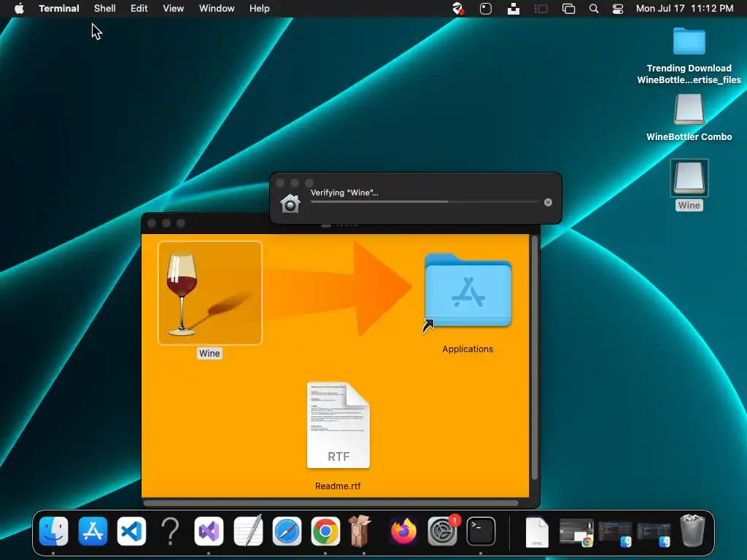Open Safari from the Dock

pyautogui.click(x=287, y=531)
